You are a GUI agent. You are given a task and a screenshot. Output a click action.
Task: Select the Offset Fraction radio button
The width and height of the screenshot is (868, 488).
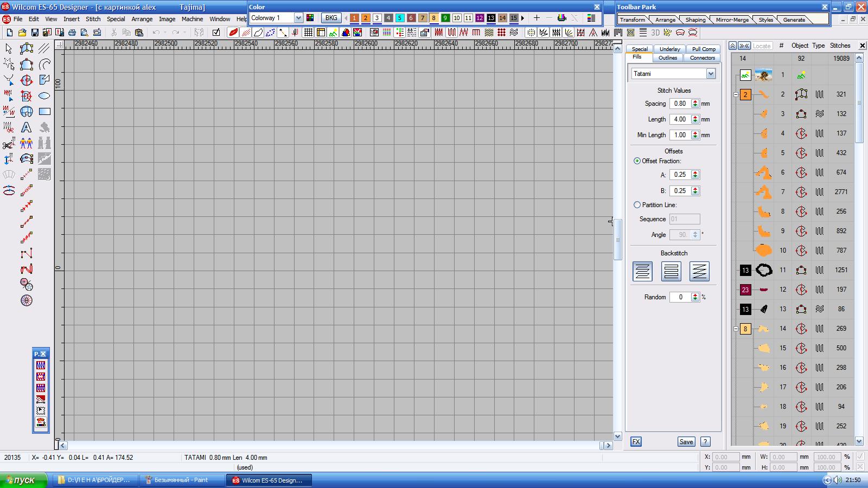tap(637, 161)
